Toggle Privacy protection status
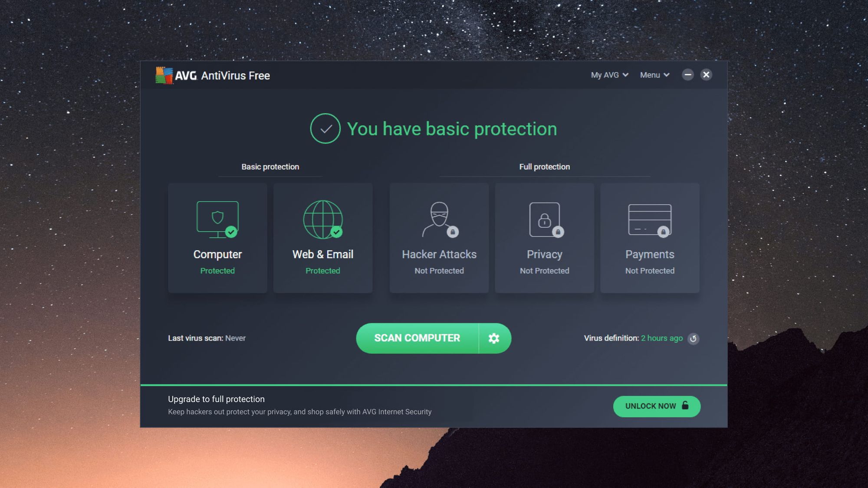 (544, 237)
